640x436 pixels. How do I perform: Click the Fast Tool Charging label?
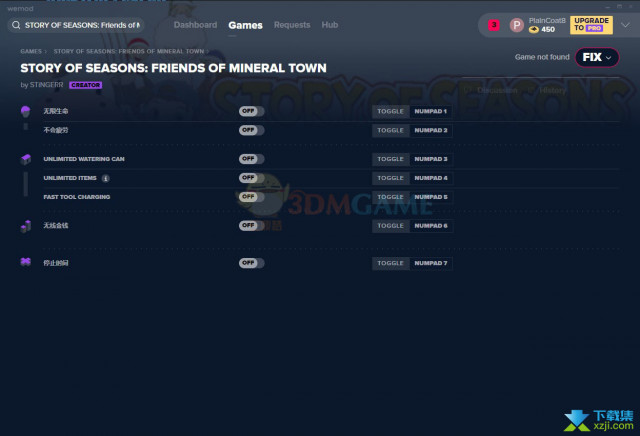[x=77, y=197]
